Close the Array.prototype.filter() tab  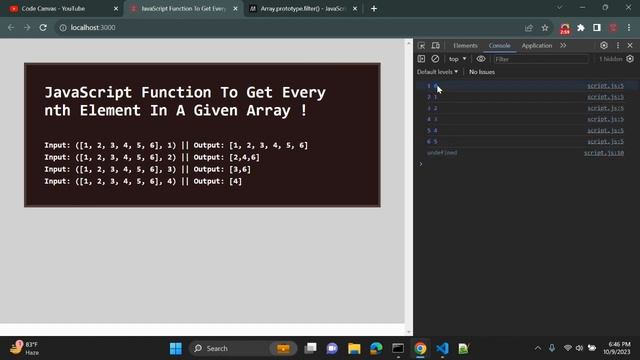(355, 9)
